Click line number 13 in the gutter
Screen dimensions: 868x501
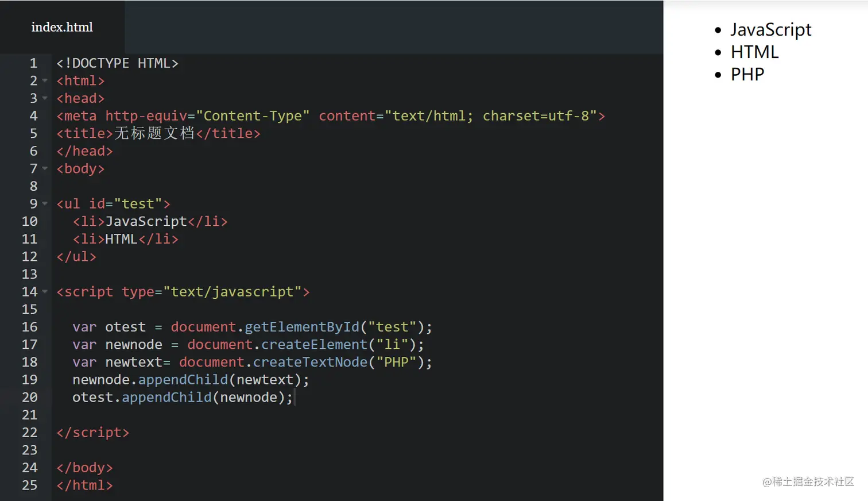[x=29, y=274]
